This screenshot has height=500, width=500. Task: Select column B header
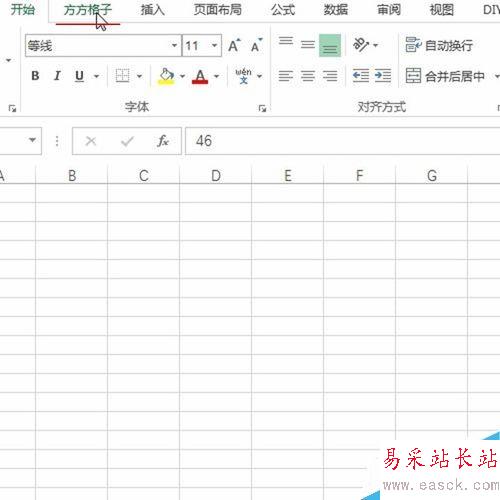72,175
